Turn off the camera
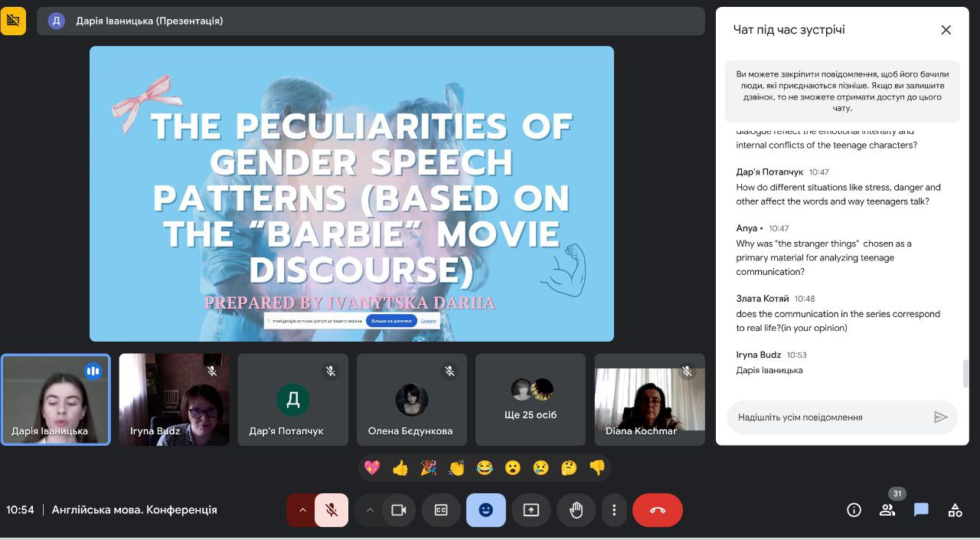 pyautogui.click(x=398, y=510)
